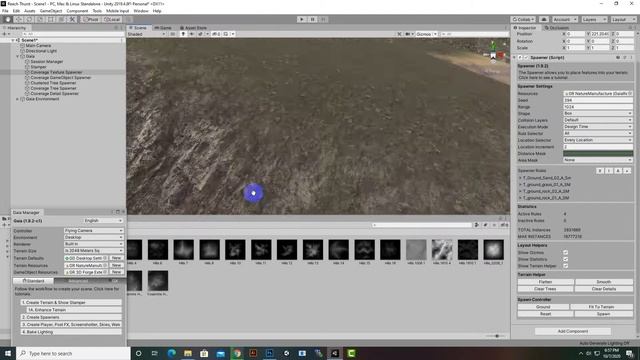Open the Area Mask dropdown
Screen dimensions: 640x360
[598, 160]
